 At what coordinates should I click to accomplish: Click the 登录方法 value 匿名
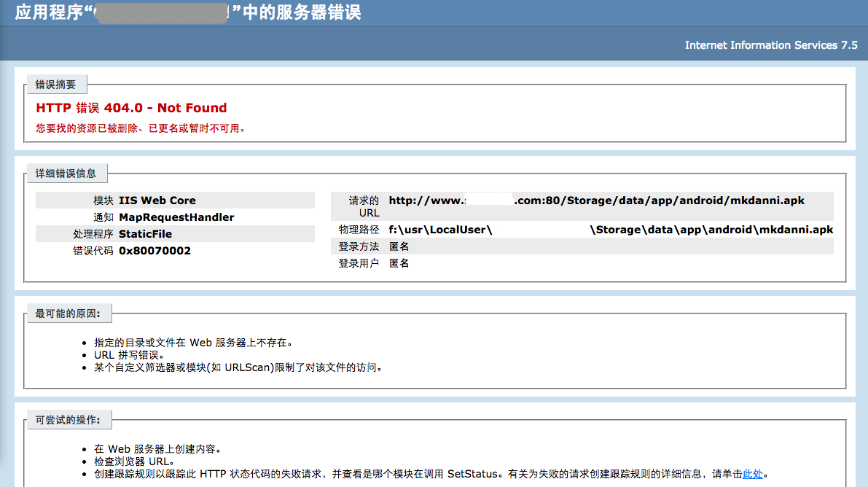(399, 246)
